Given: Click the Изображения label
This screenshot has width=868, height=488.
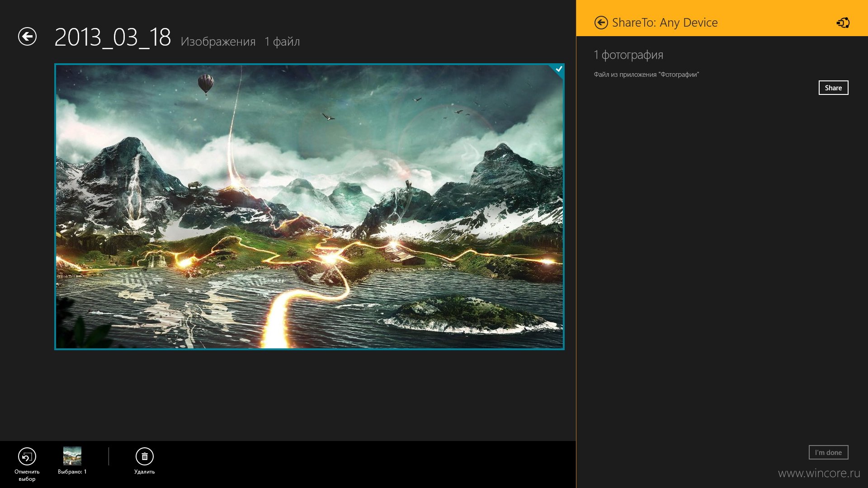Looking at the screenshot, I should pyautogui.click(x=218, y=42).
